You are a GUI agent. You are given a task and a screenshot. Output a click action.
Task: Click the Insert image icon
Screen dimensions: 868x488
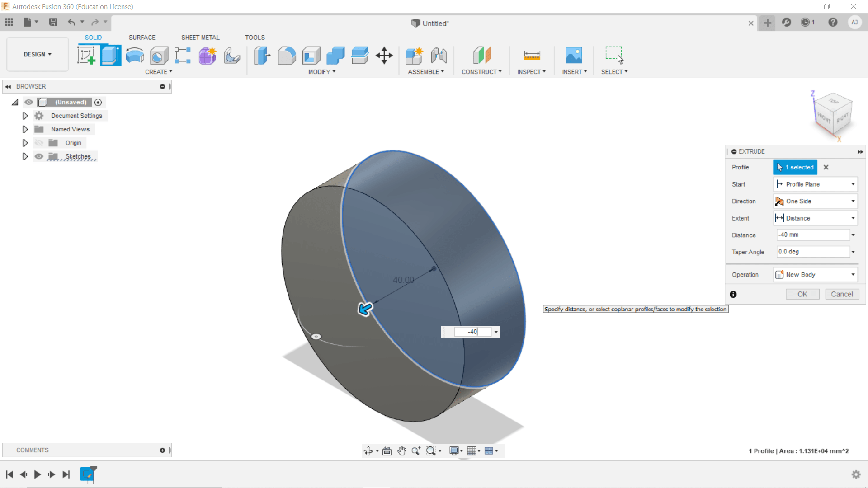coord(573,56)
